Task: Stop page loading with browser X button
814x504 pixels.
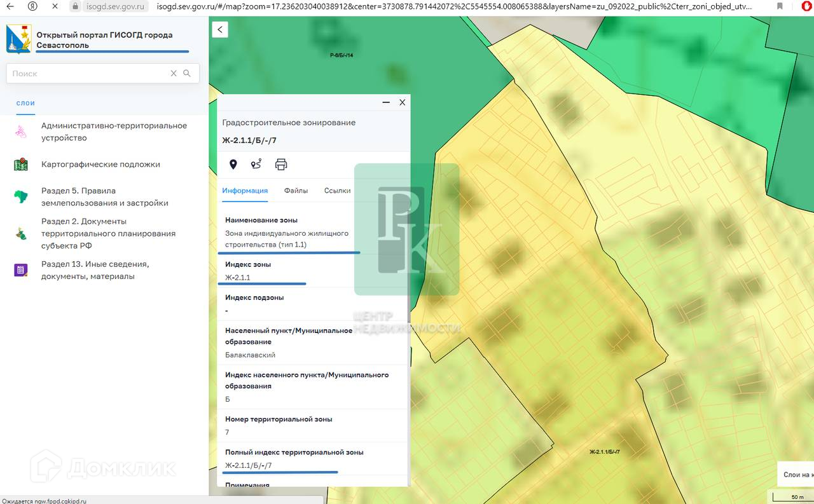Action: [55, 6]
